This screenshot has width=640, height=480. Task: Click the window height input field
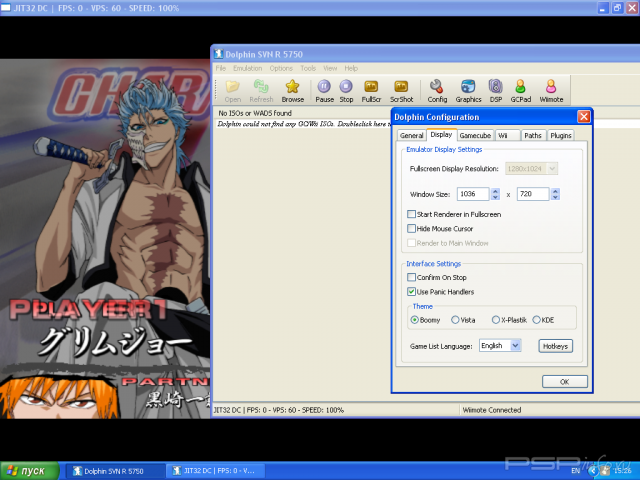pyautogui.click(x=531, y=194)
